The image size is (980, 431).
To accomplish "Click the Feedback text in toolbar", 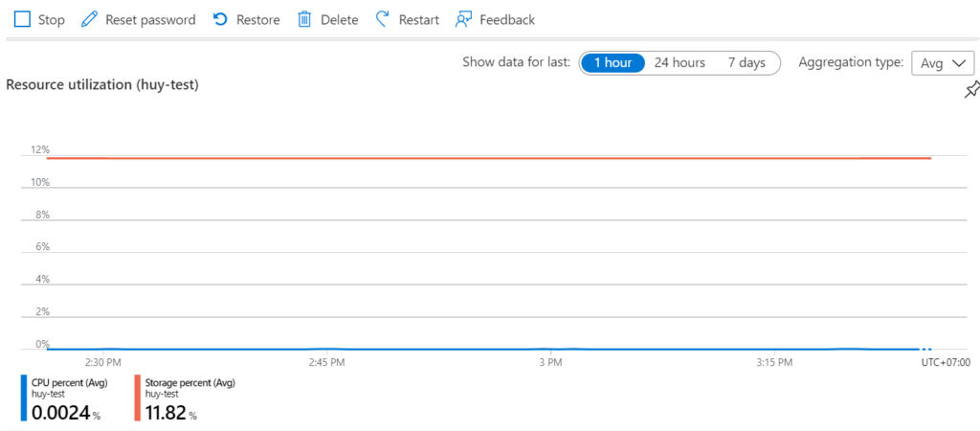I will [x=507, y=20].
